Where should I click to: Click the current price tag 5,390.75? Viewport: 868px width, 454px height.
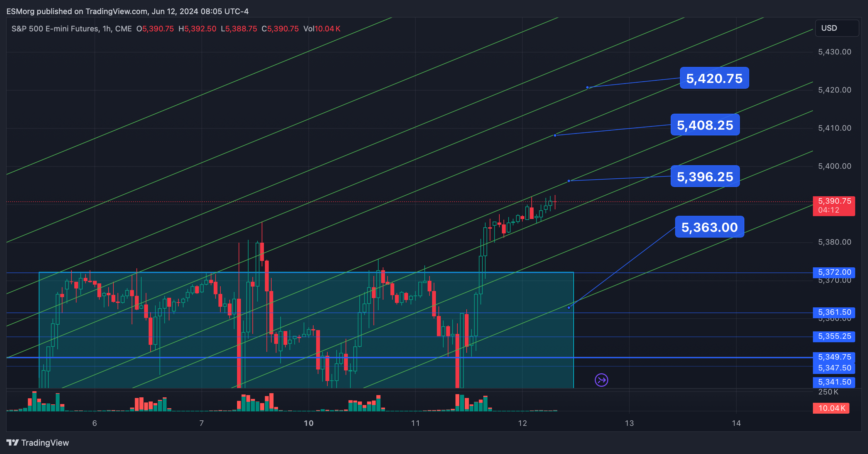pos(834,206)
